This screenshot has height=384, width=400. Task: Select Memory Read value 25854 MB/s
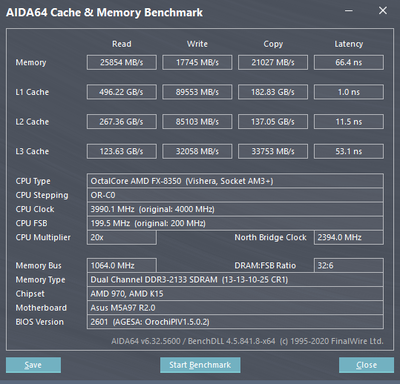click(122, 62)
